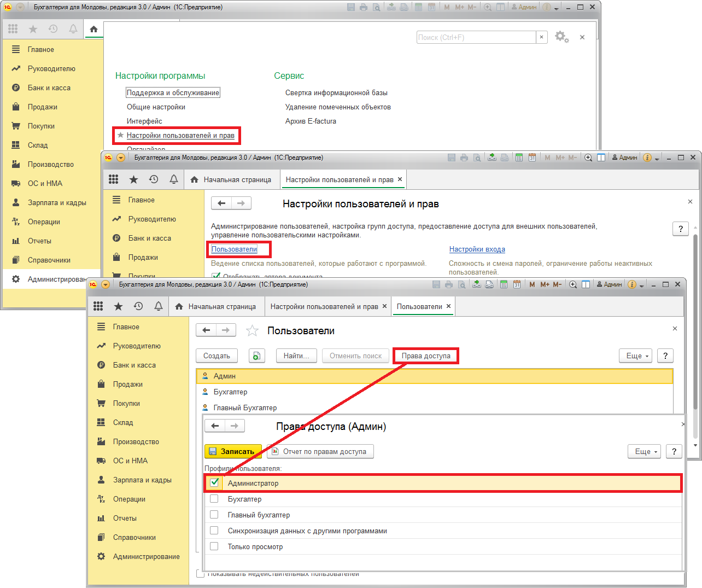
Task: Open calculator icon in Пользователи window titlebar
Action: (504, 284)
